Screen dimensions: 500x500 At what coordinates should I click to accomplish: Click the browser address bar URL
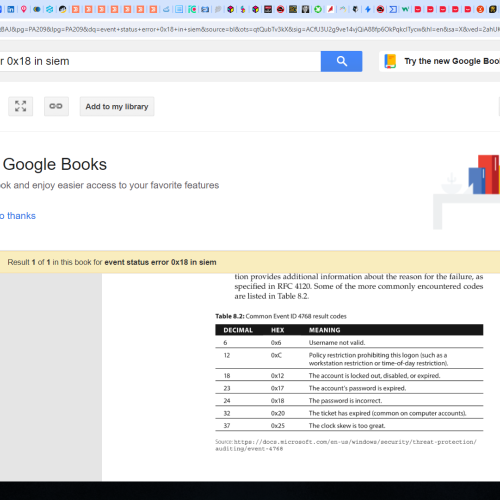(x=250, y=29)
